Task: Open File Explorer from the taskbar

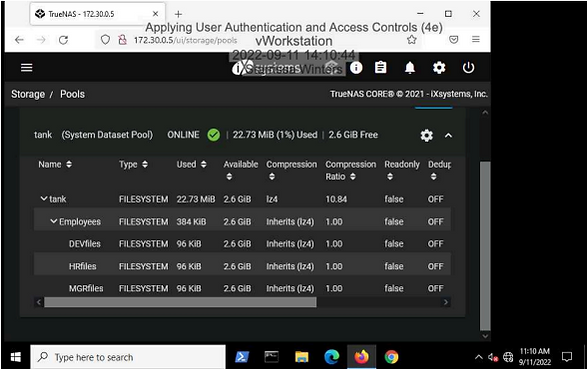Action: (302, 357)
